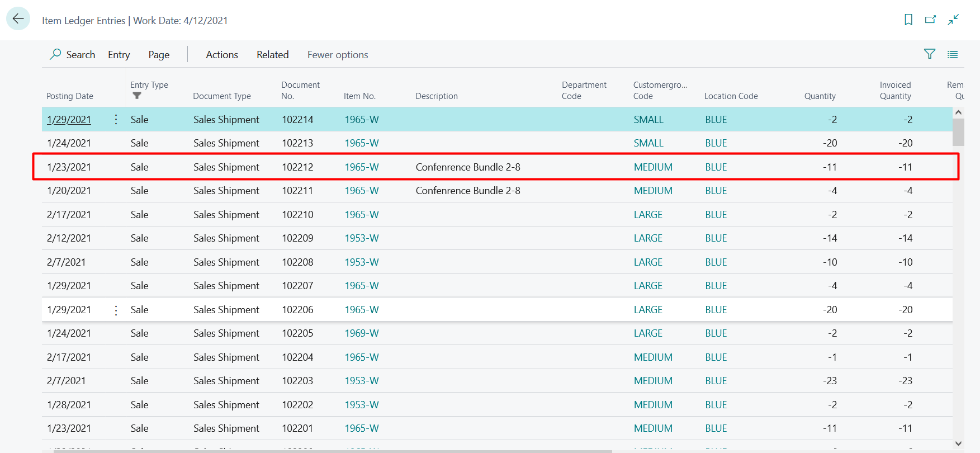This screenshot has height=453, width=980.
Task: Click SMALL customer group in row 102214
Action: (648, 120)
